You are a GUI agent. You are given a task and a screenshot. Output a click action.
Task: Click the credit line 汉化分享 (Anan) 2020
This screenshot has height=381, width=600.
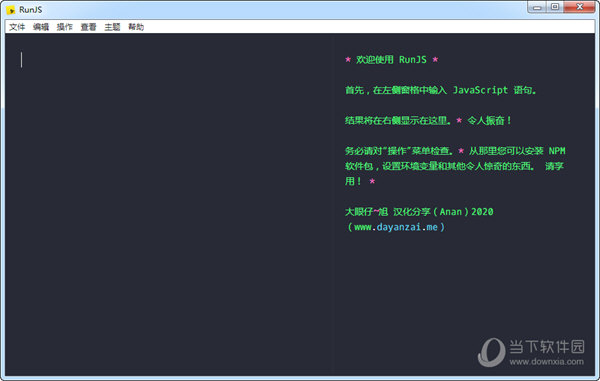443,212
